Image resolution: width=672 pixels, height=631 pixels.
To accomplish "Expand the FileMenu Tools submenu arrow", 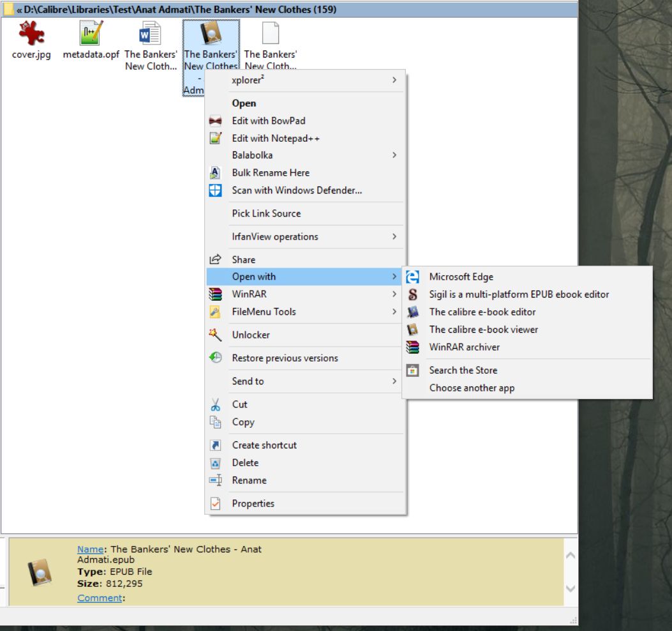I will 394,312.
